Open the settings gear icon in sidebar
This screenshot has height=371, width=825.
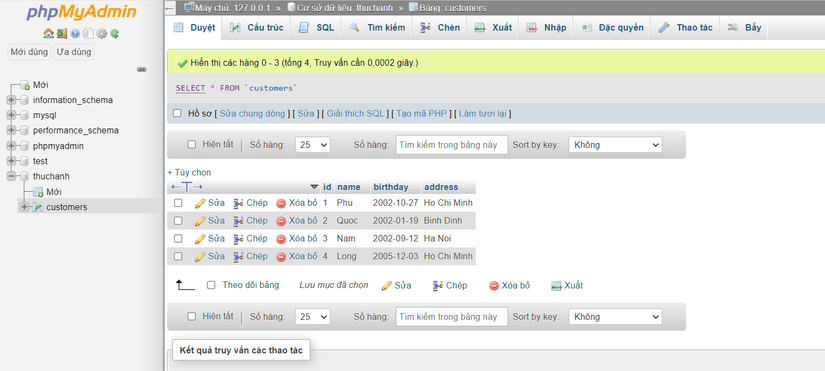click(102, 34)
